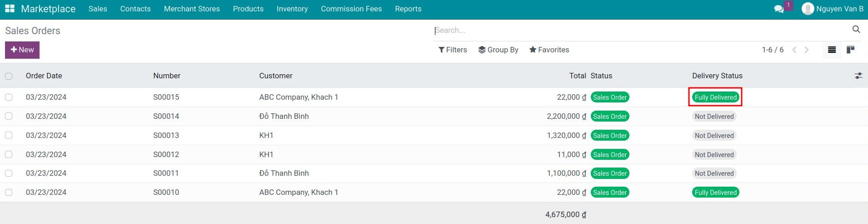This screenshot has height=224, width=868.
Task: Open order number S00011
Action: [x=166, y=173]
